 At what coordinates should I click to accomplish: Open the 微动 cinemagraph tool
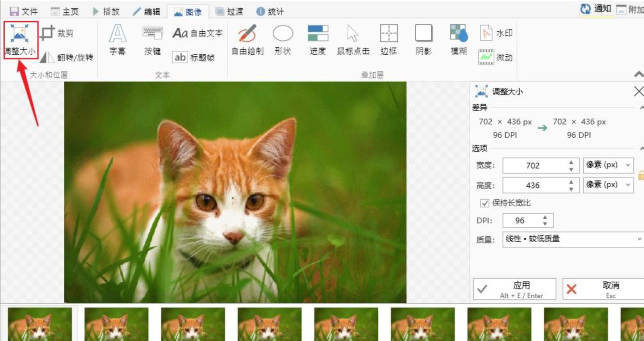(x=496, y=57)
